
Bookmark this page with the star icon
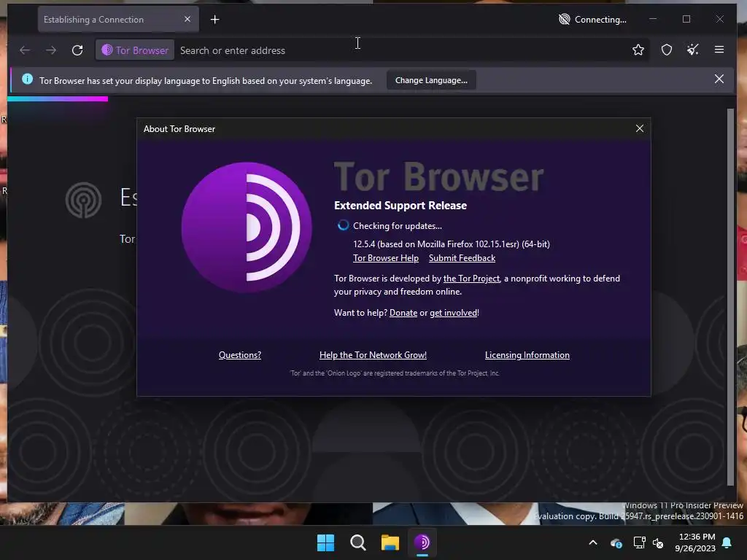pos(638,50)
